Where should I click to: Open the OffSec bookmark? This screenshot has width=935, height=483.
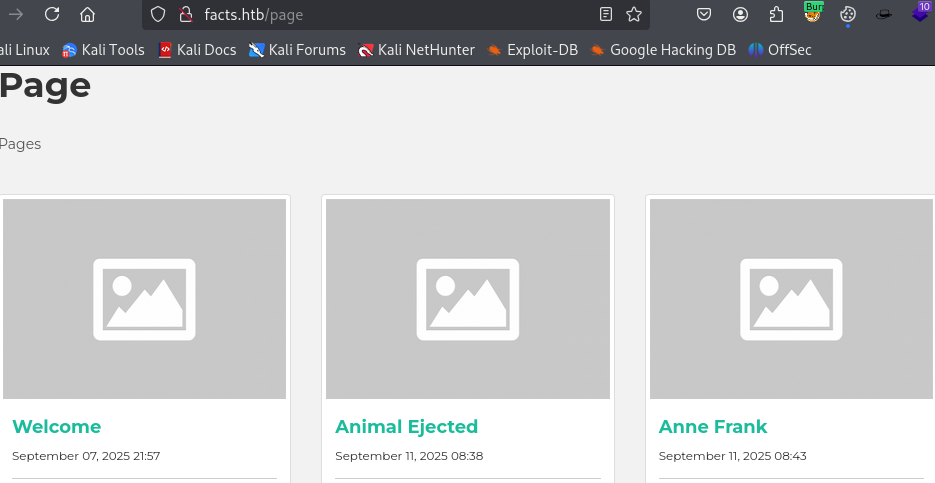tap(780, 50)
